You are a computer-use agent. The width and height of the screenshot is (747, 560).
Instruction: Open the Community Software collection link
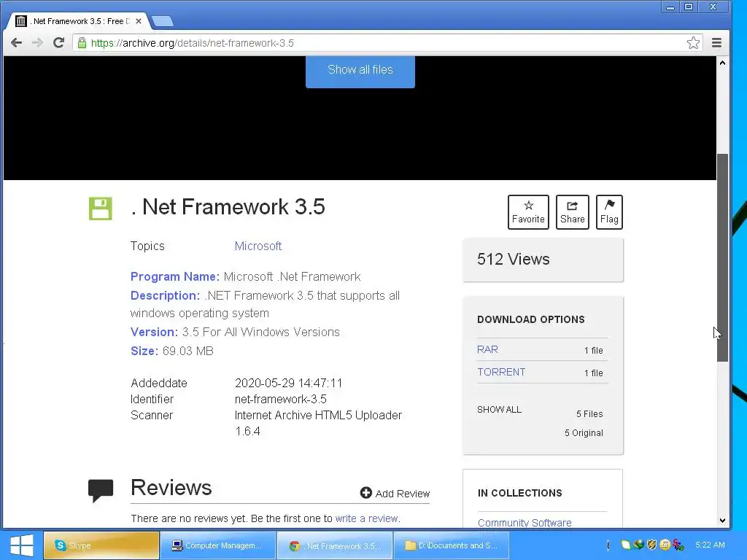[x=525, y=522]
